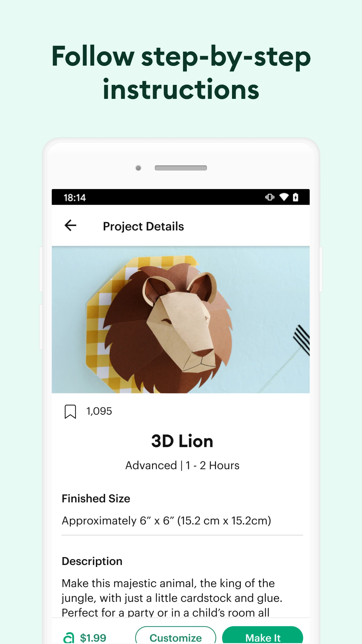Click the green Make It button
362x644 pixels.
click(263, 635)
